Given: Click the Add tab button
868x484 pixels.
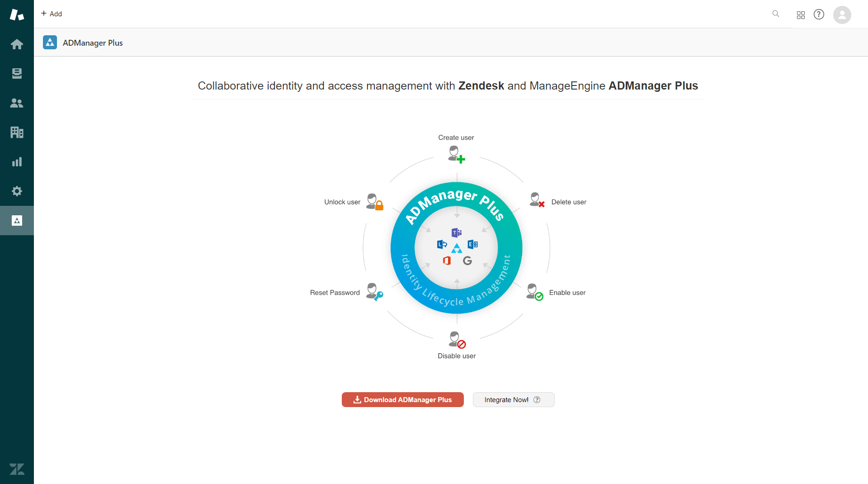Looking at the screenshot, I should [x=52, y=14].
